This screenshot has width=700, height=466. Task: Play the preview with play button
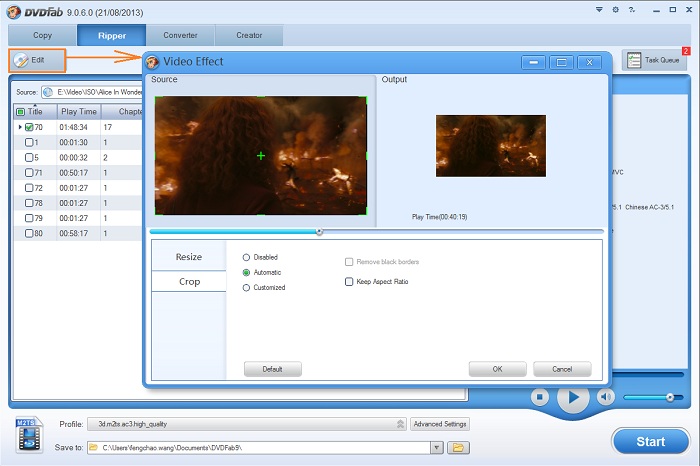coord(573,397)
